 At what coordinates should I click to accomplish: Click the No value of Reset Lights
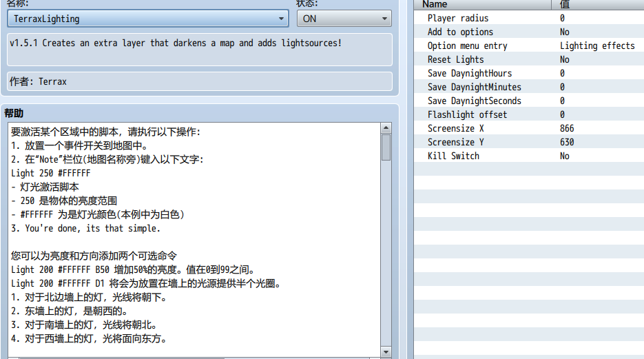point(565,59)
